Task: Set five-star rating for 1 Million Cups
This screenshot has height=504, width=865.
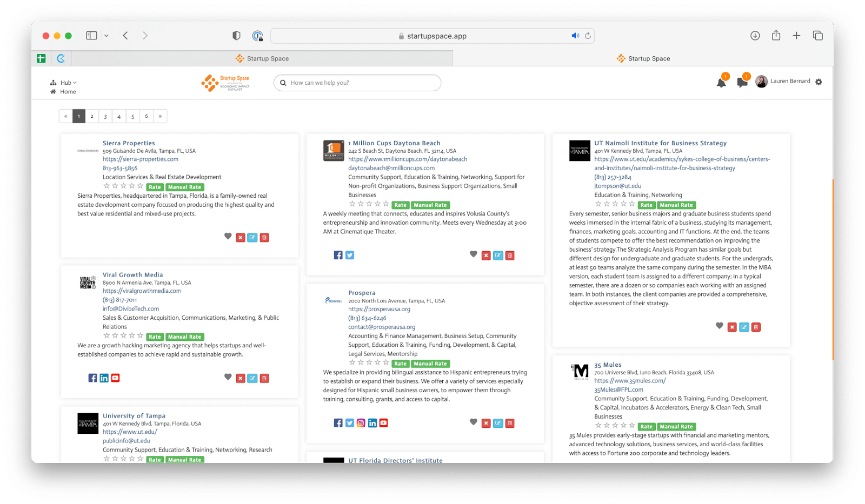Action: coord(386,204)
